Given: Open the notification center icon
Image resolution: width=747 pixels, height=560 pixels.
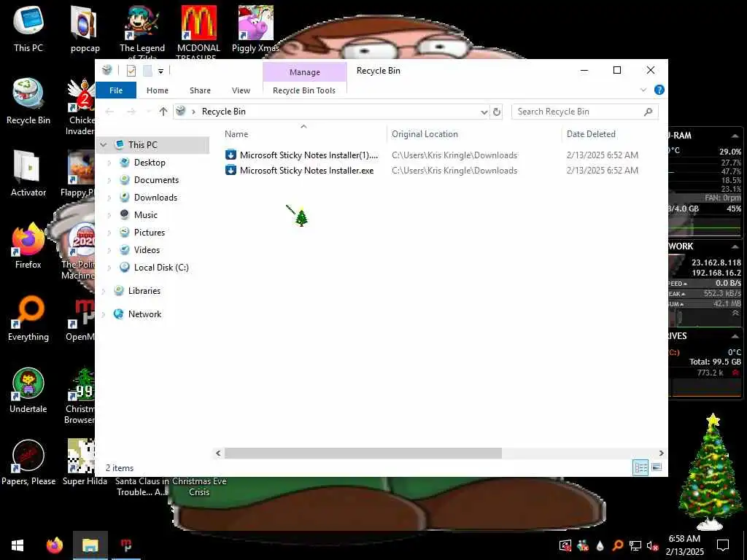Looking at the screenshot, I should (x=723, y=545).
